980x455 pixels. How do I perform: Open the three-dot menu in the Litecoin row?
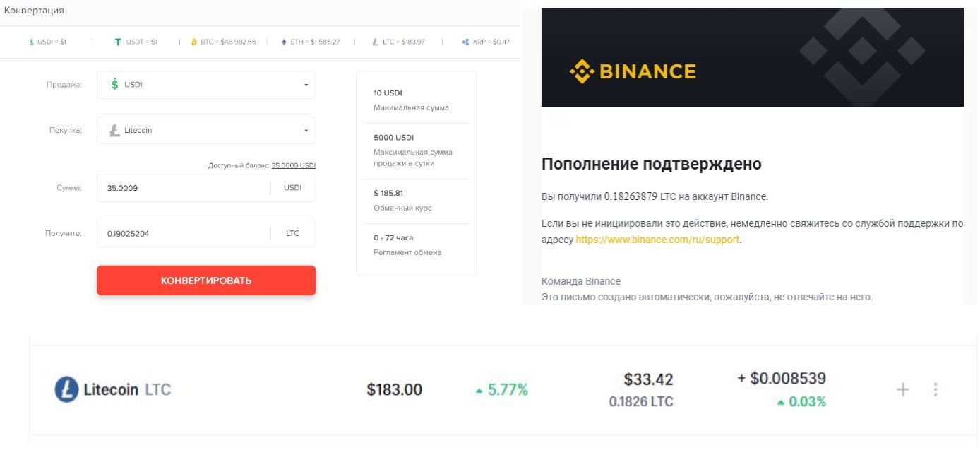(x=936, y=389)
